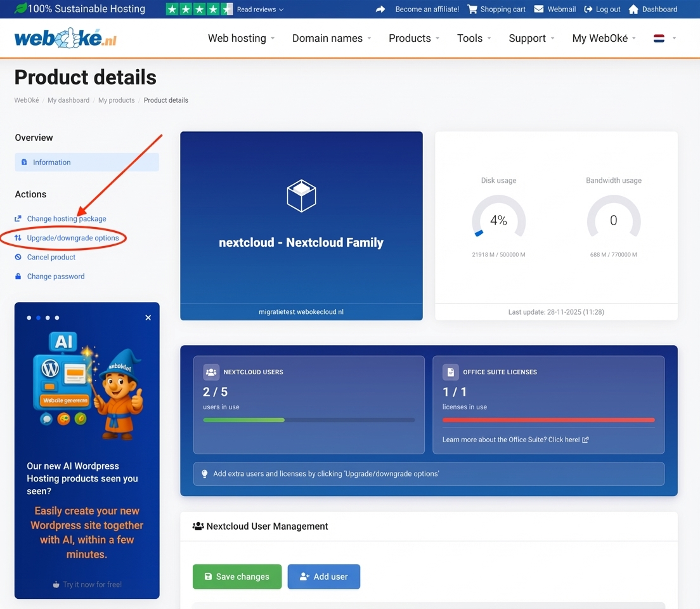The width and height of the screenshot is (700, 609).
Task: Click the Office Suite Licenses document icon
Action: tap(450, 372)
